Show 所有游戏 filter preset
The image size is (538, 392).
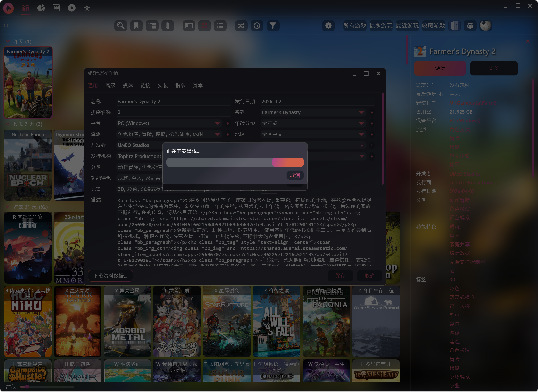355,26
